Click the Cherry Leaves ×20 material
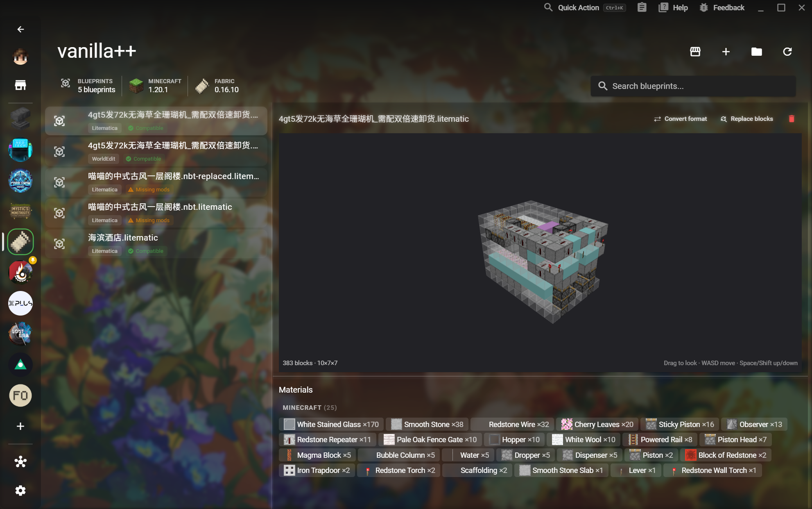The width and height of the screenshot is (812, 509). 597,424
